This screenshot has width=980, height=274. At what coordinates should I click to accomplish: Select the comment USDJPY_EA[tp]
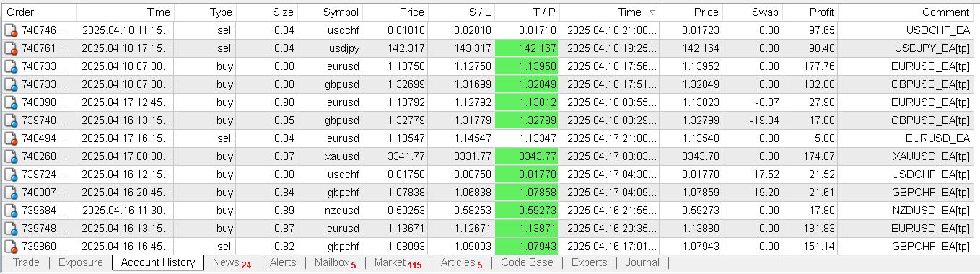click(932, 48)
